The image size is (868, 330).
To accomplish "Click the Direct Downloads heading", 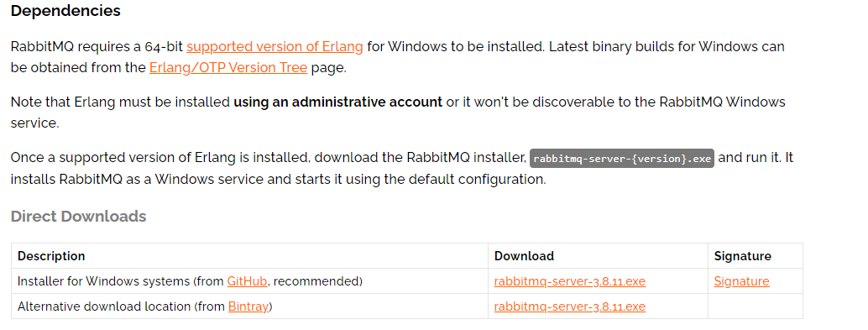I will [x=78, y=217].
